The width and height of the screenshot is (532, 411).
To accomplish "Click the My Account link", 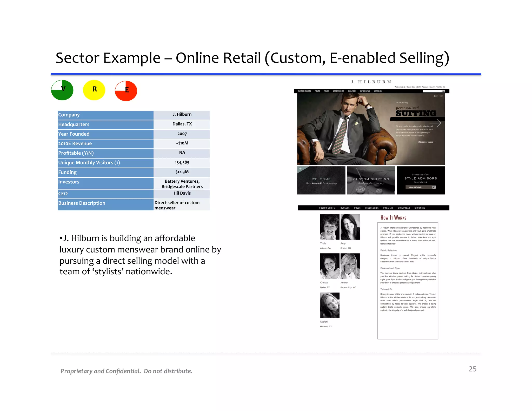I will (423, 87).
